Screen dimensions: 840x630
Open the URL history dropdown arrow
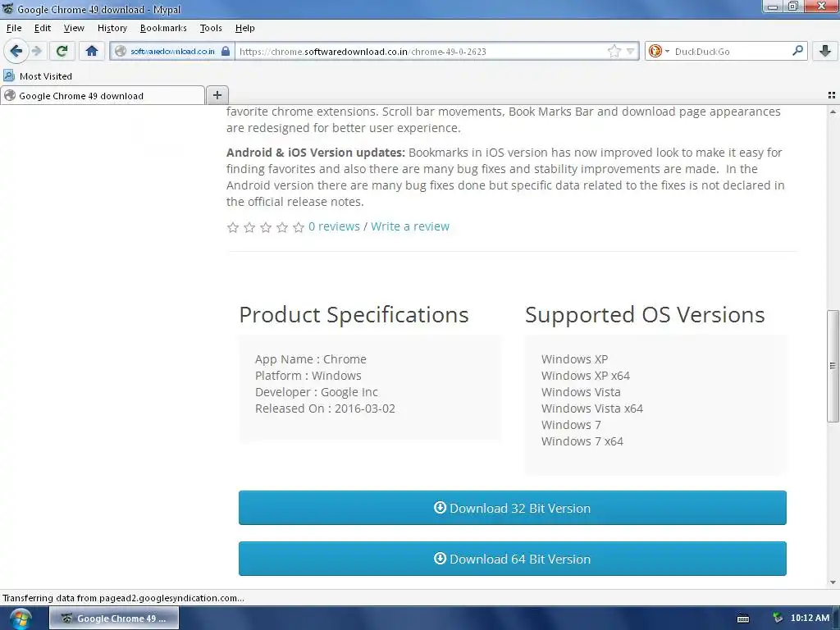coord(631,52)
